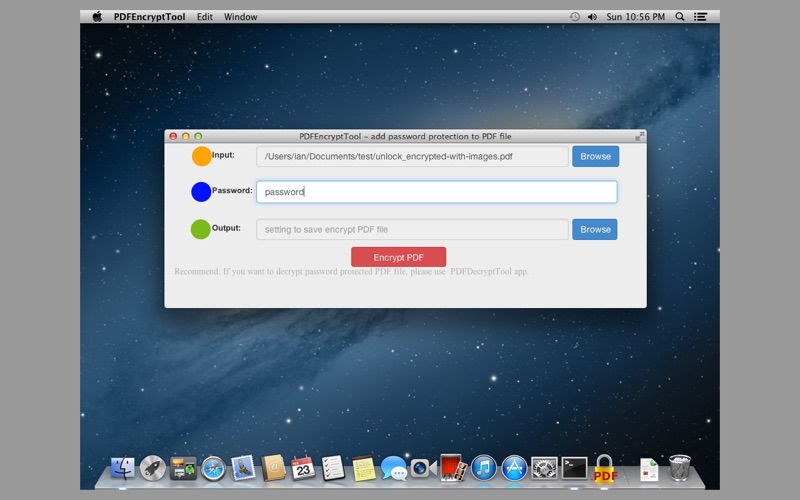Focus the Password text field
This screenshot has width=800, height=500.
tap(437, 192)
